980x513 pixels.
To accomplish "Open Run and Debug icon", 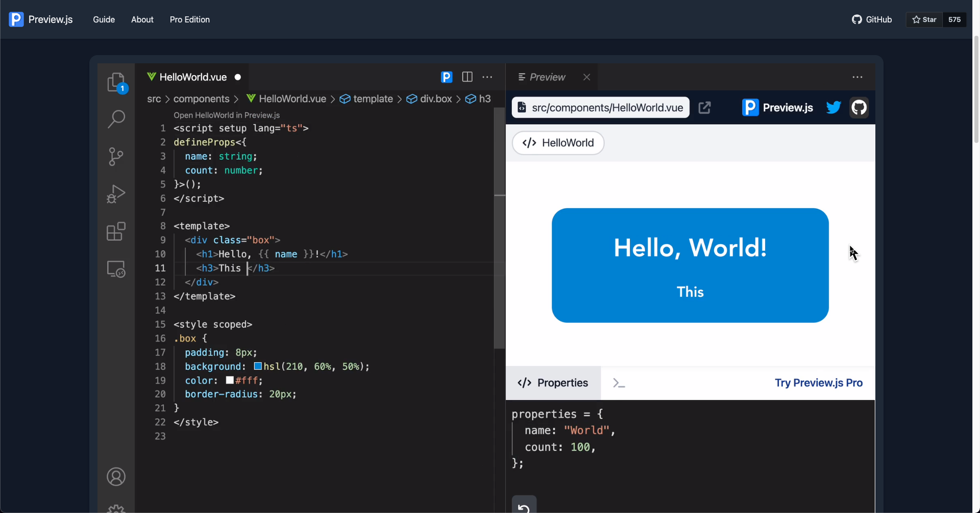I will pyautogui.click(x=116, y=194).
